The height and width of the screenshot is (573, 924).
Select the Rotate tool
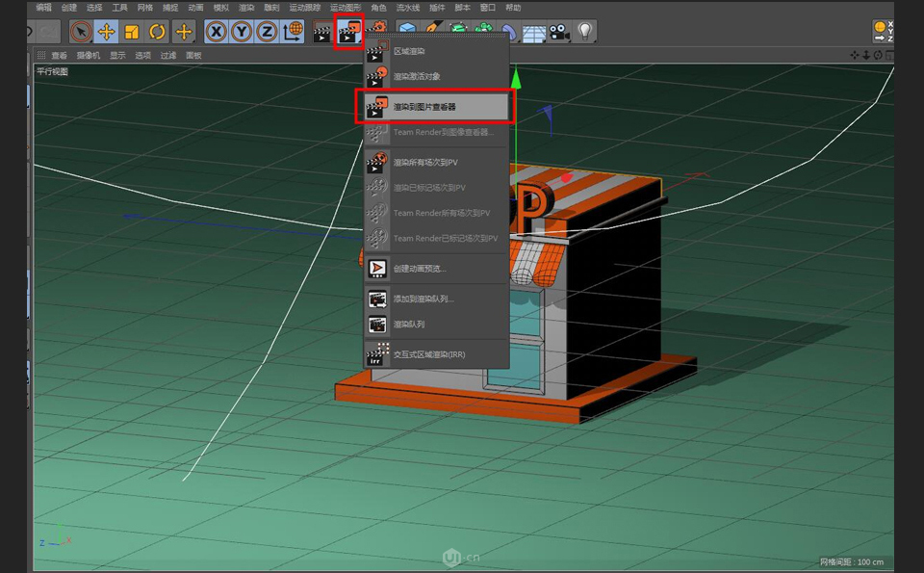click(x=156, y=32)
